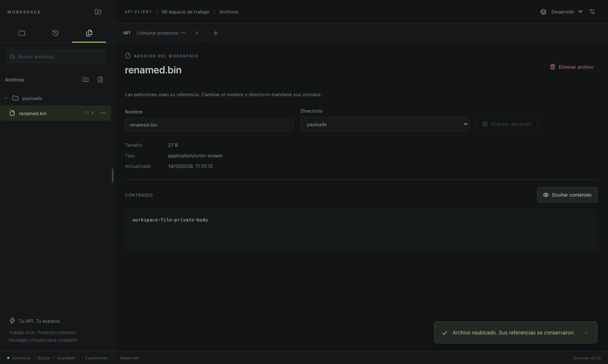Click the 3 peticiones status bar entry

(96, 358)
